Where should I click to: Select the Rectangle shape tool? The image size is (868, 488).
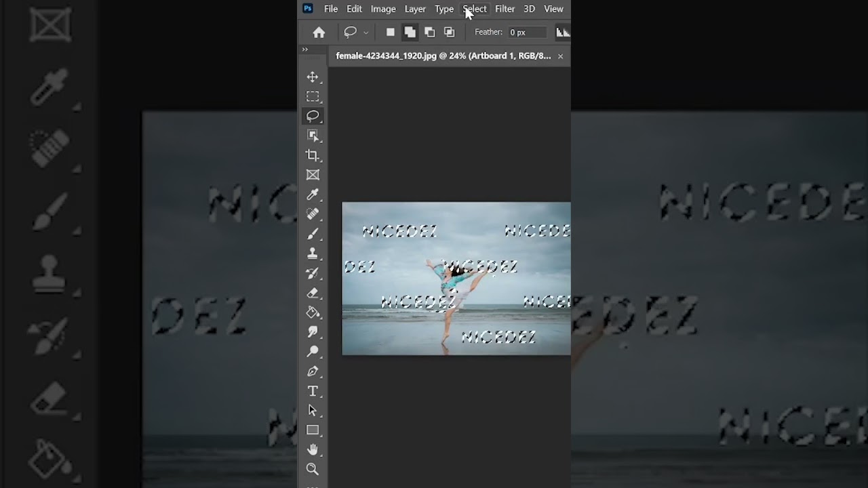pos(313,430)
